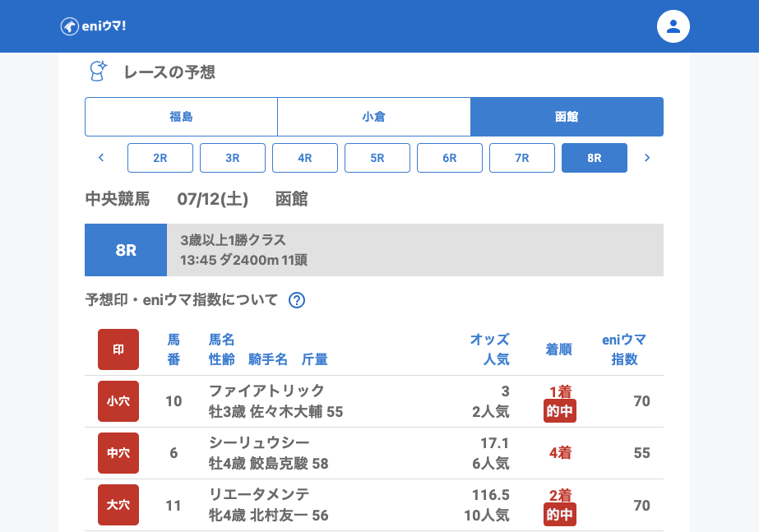759x532 pixels.
Task: Click the 小穴 prediction mark badge
Action: tap(118, 401)
